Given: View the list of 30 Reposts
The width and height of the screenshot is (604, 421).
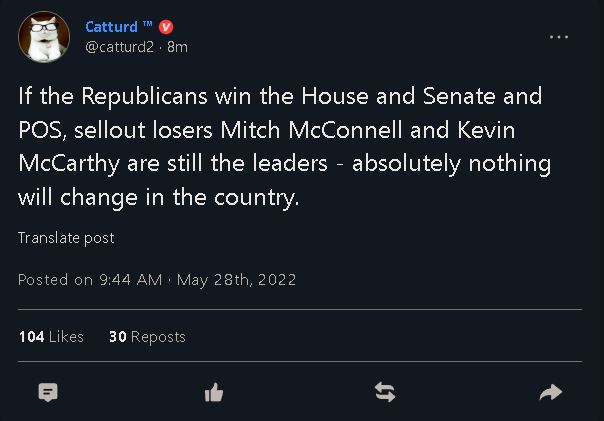Looking at the screenshot, I should 147,337.
